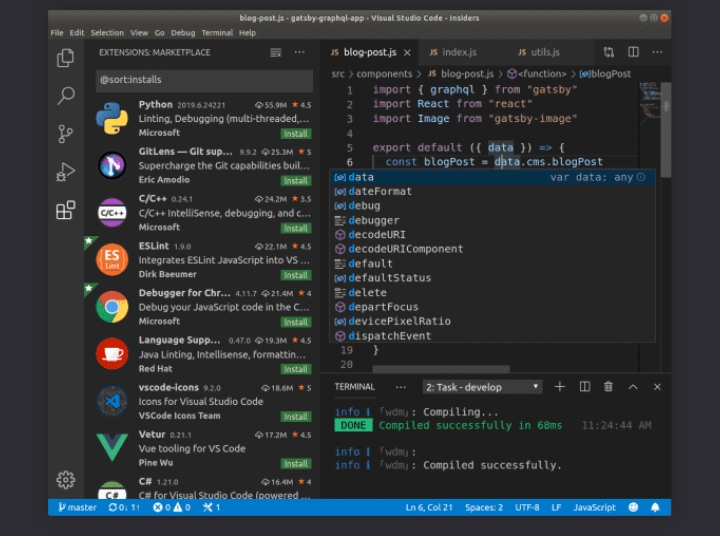Click the src breadcrumb
Image resolution: width=720 pixels, height=536 pixels.
[x=338, y=74]
